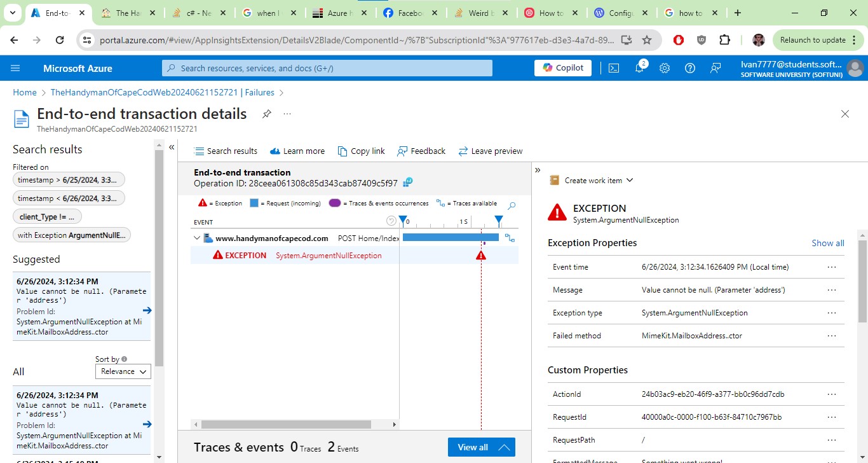The width and height of the screenshot is (868, 463).
Task: Open ellipsis menu for Message row
Action: click(x=832, y=290)
